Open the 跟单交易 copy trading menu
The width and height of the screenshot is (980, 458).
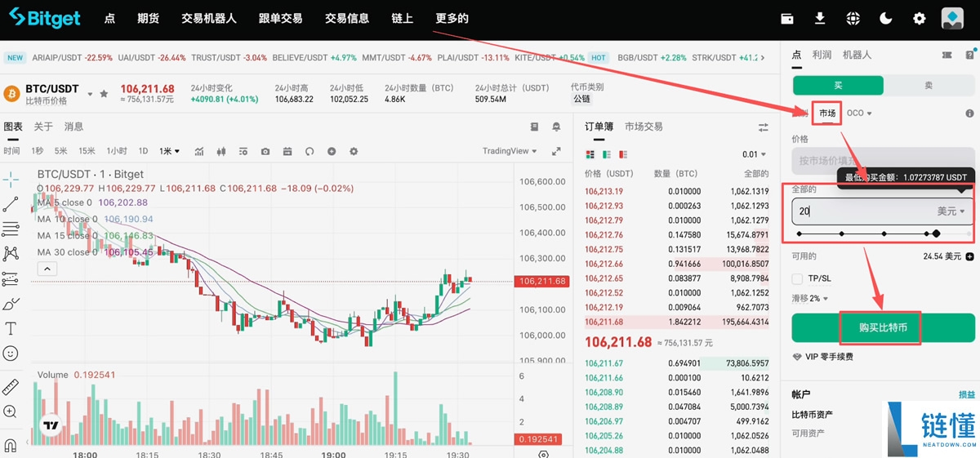[x=280, y=19]
